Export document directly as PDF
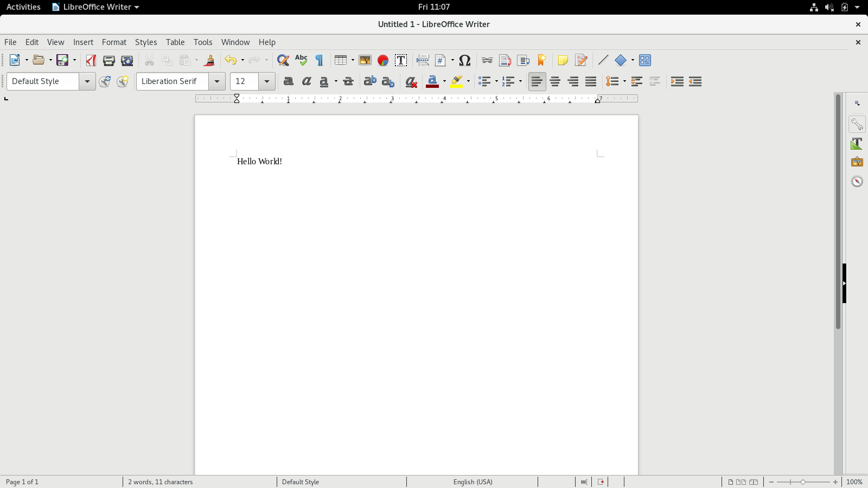Image resolution: width=868 pixels, height=488 pixels. (91, 60)
